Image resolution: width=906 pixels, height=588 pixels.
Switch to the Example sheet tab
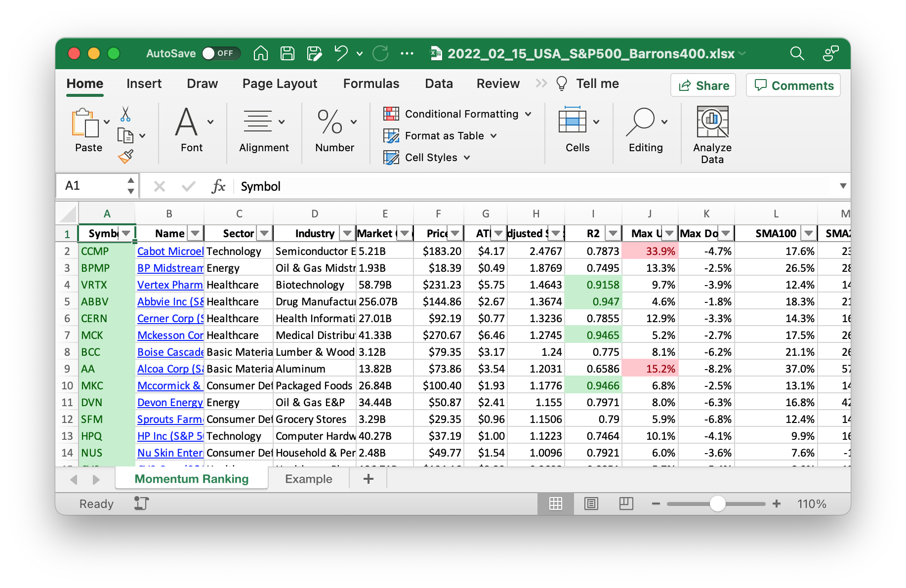[x=308, y=479]
